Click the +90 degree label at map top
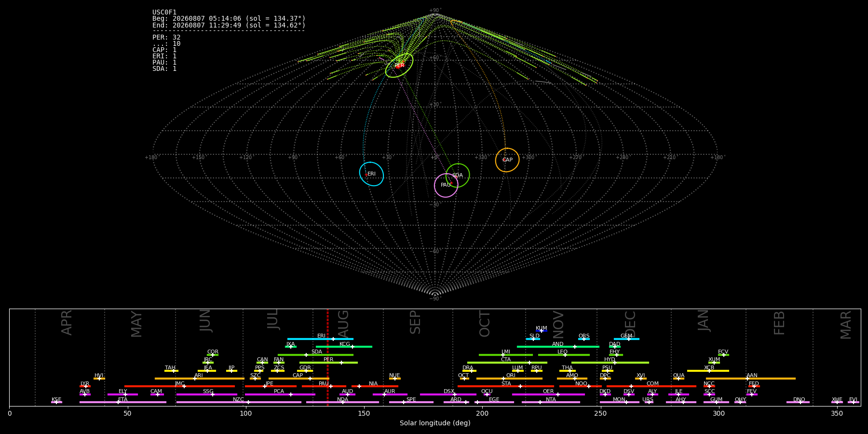 (x=435, y=11)
